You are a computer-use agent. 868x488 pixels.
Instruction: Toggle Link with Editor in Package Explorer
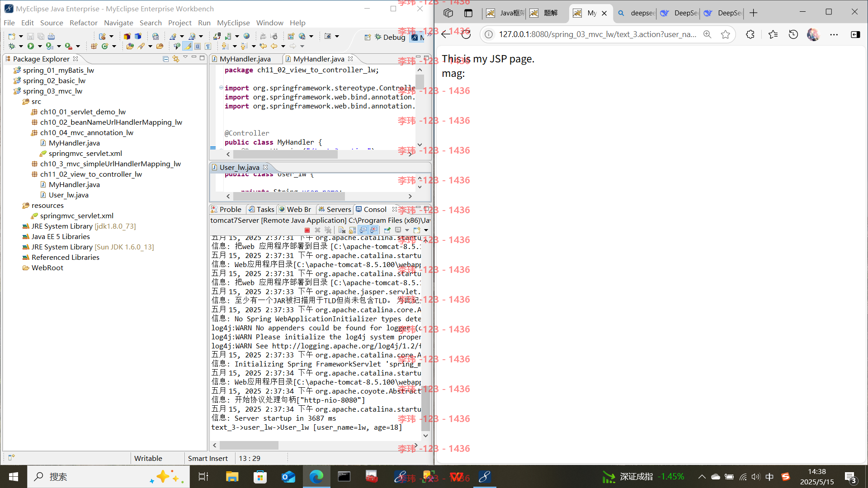(176, 59)
